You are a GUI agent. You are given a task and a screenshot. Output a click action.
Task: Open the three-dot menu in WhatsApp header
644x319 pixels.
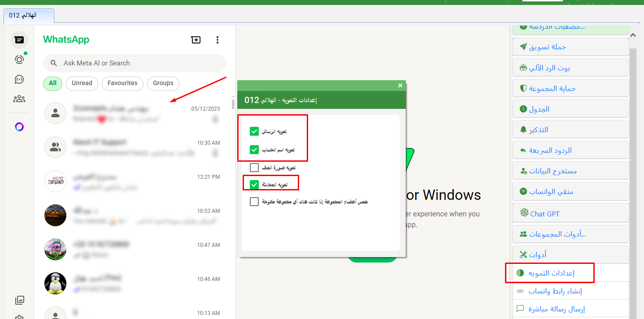pos(218,40)
